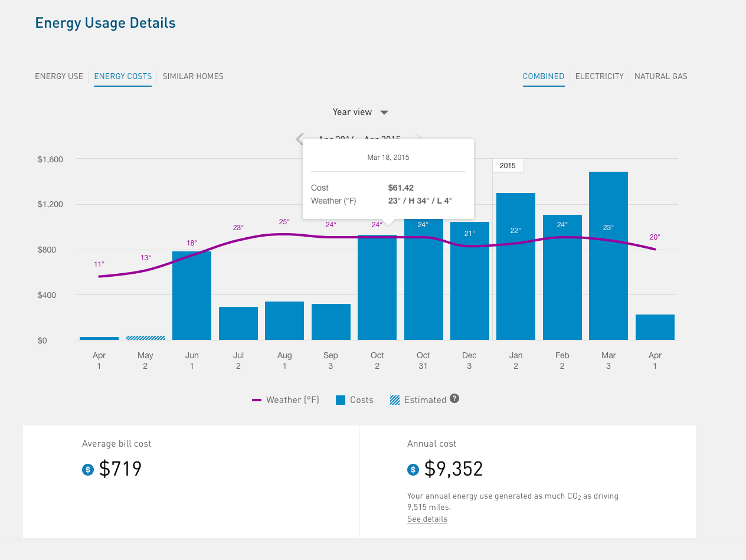Go to previous period with left chevron
Screen dimensions: 746x560
(299, 139)
